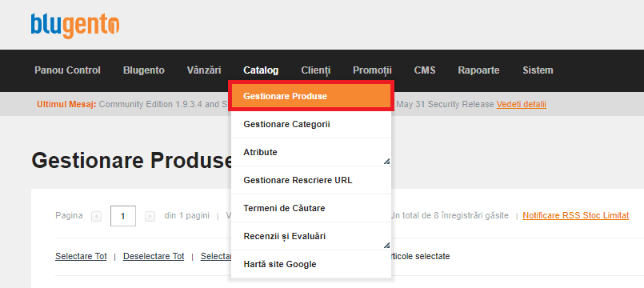Open Rapoarte menu
The image size is (644, 288).
point(479,70)
